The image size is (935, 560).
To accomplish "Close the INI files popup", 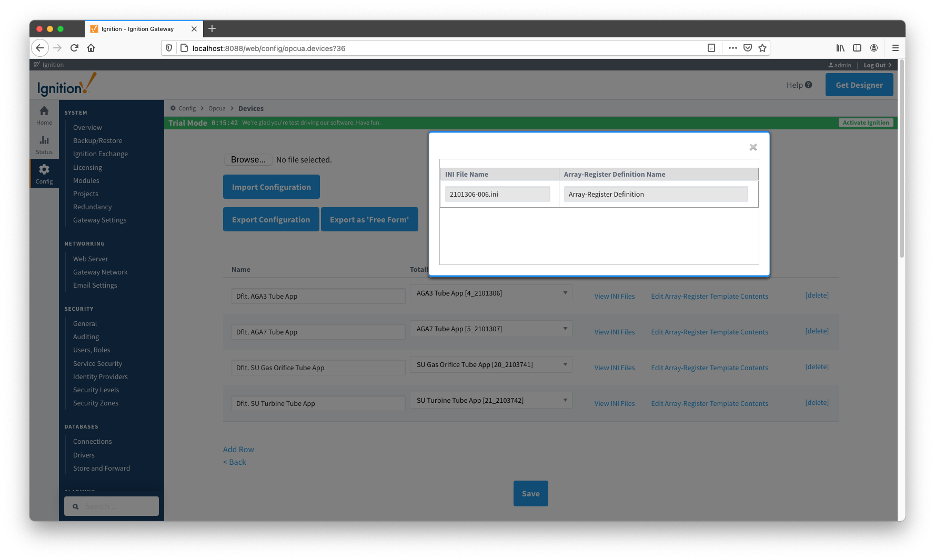I will (x=753, y=147).
